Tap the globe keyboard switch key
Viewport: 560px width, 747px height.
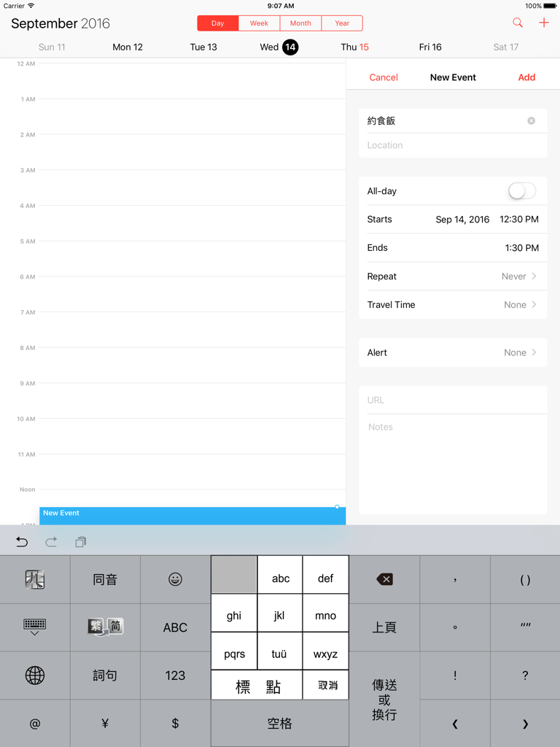[35, 675]
